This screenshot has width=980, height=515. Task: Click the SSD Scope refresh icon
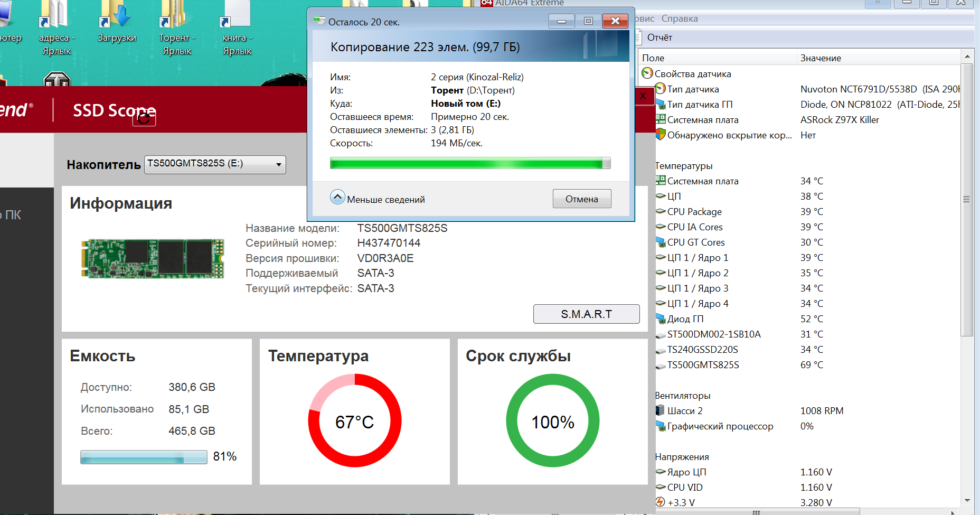pyautogui.click(x=144, y=118)
